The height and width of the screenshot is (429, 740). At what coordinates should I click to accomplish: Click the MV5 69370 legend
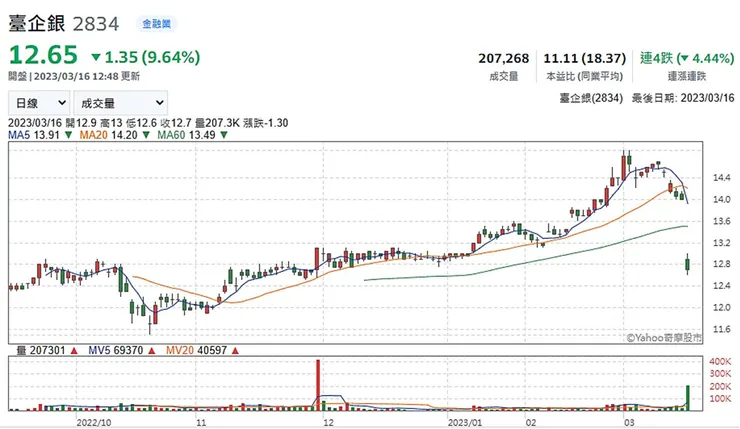(x=116, y=351)
